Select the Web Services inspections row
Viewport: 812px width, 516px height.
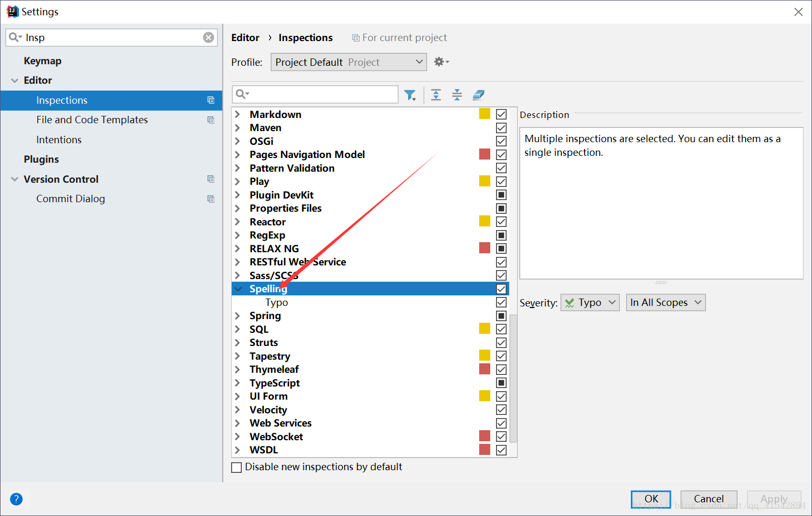tap(370, 423)
